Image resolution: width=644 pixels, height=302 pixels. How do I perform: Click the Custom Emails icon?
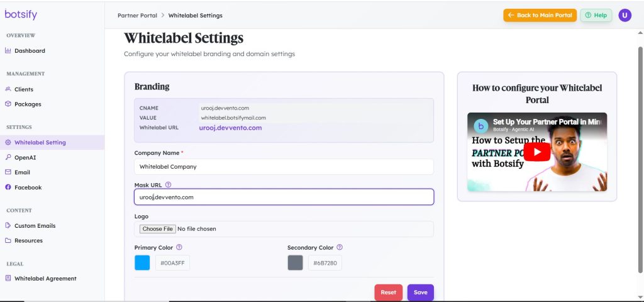click(8, 226)
